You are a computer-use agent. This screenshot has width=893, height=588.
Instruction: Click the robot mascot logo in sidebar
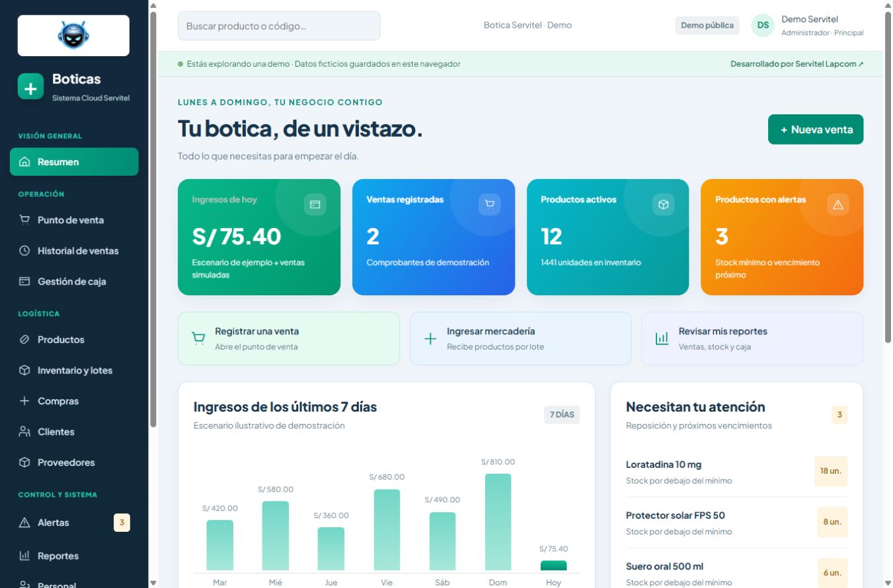73,36
